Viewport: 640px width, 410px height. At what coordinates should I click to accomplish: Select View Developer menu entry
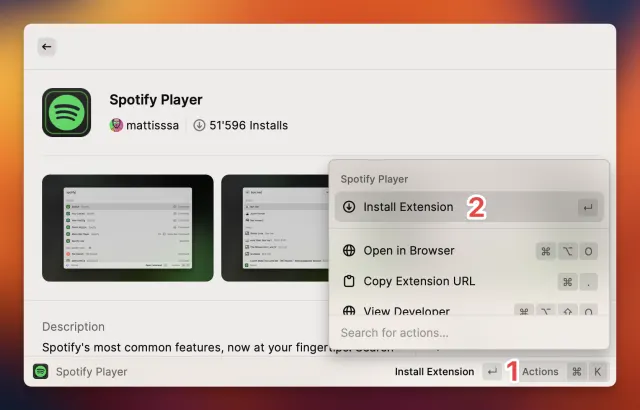[469, 309]
